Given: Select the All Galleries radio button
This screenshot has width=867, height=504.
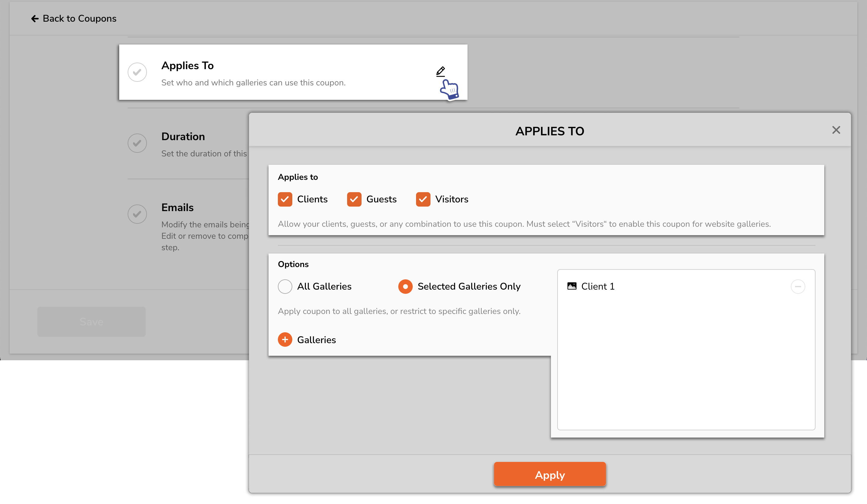Looking at the screenshot, I should coord(284,286).
